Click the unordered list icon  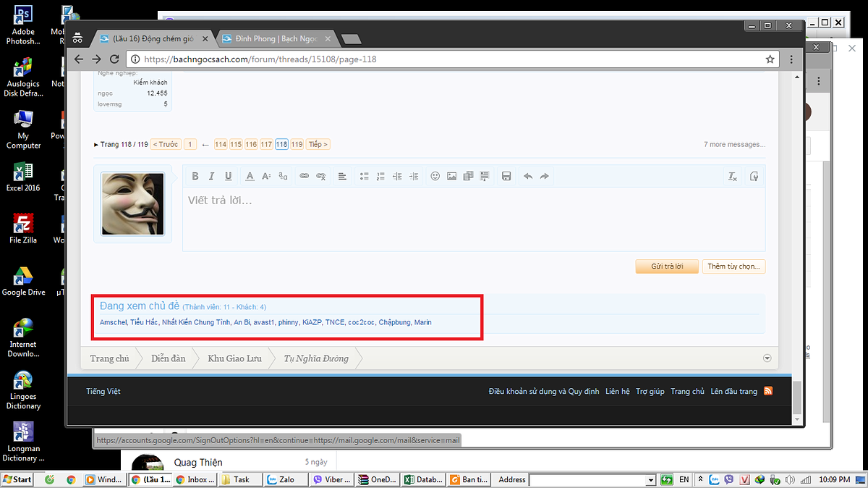click(x=364, y=176)
